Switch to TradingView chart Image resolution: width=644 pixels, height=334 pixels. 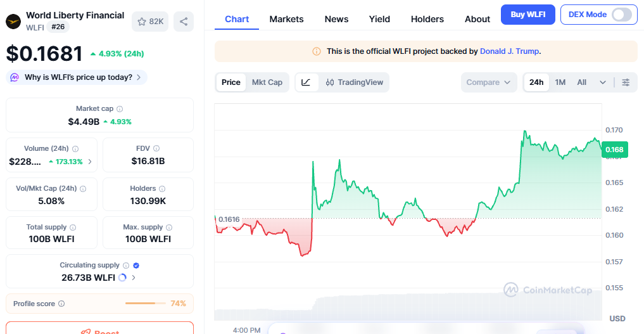(354, 82)
